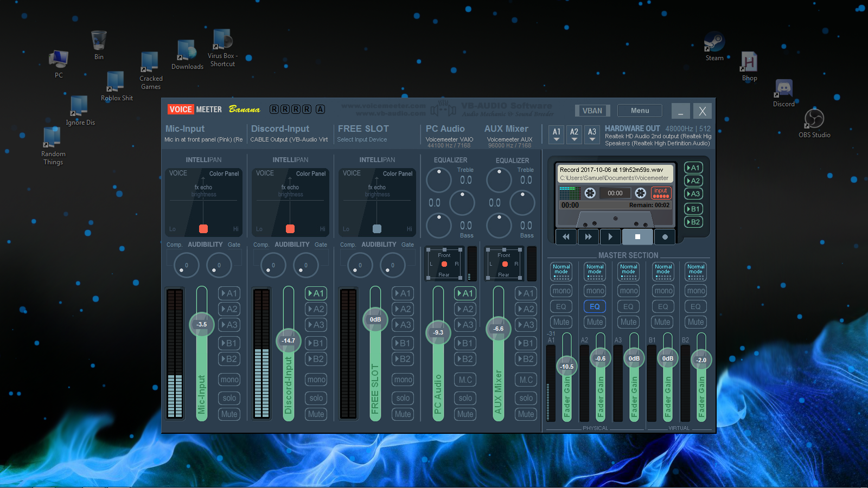This screenshot has height=488, width=868.
Task: Click the cassette Fast Forward button
Action: pyautogui.click(x=588, y=236)
